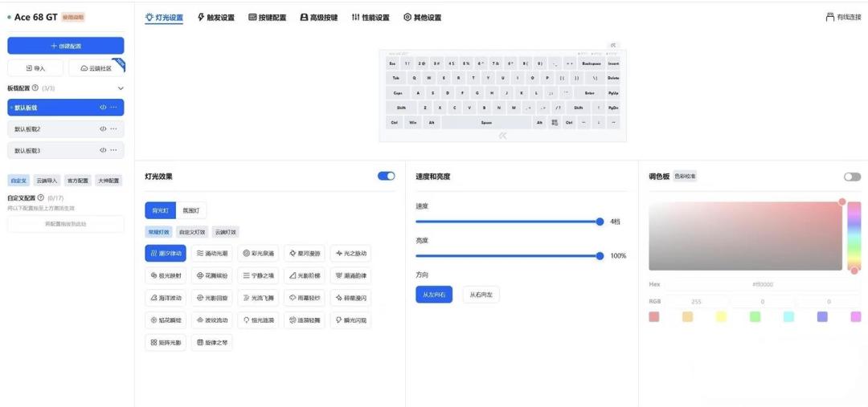Click the 亮度 brightness slider handle
The width and height of the screenshot is (868, 407).
pos(600,255)
